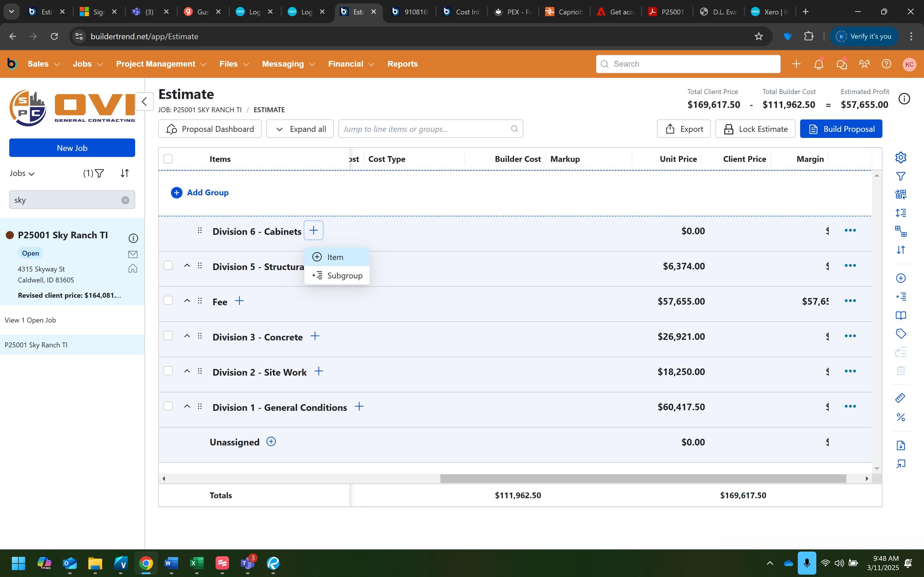Click the horizontal scrollbar thumb under the table
The width and height of the screenshot is (924, 577).
pyautogui.click(x=643, y=479)
